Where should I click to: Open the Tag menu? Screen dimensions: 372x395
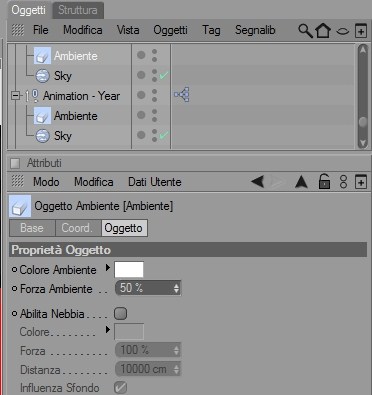211,30
